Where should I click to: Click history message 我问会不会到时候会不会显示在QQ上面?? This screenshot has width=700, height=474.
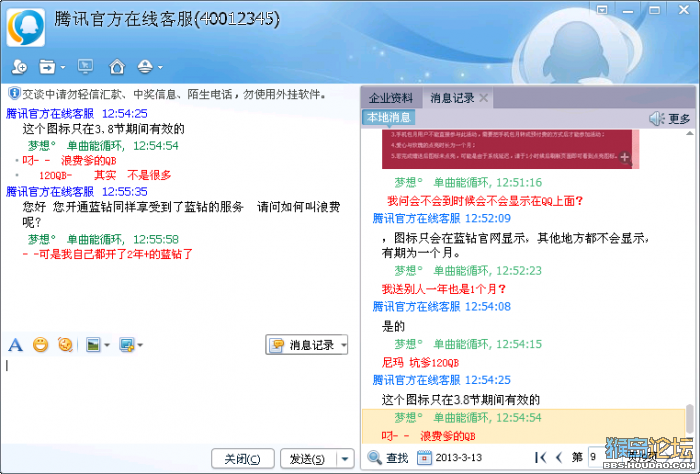coord(485,201)
